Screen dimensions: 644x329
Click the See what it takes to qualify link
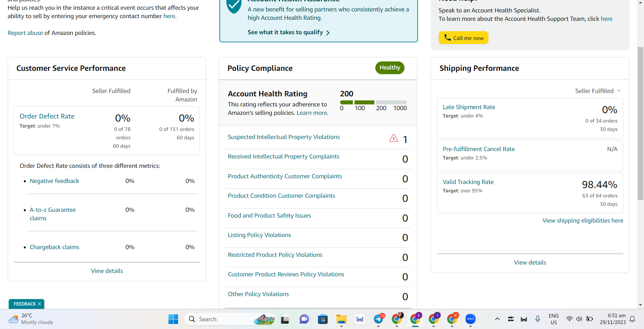[288, 32]
